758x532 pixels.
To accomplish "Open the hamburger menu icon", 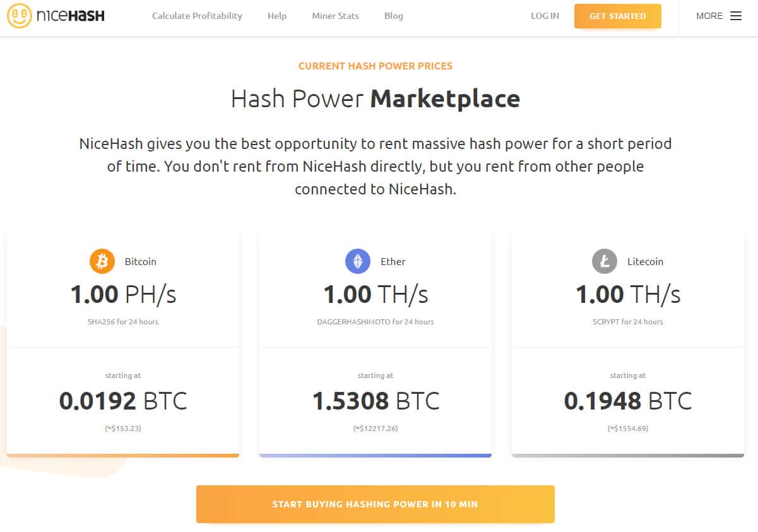I will pos(736,16).
